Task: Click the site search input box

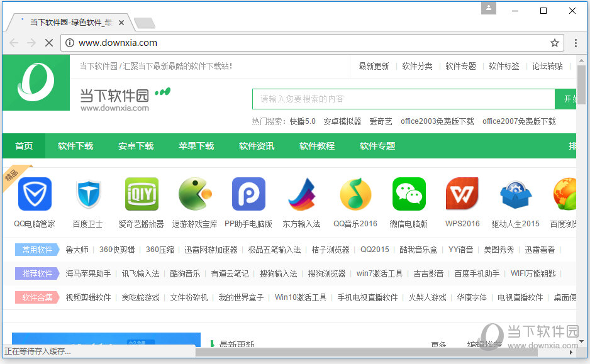Action: (x=404, y=99)
